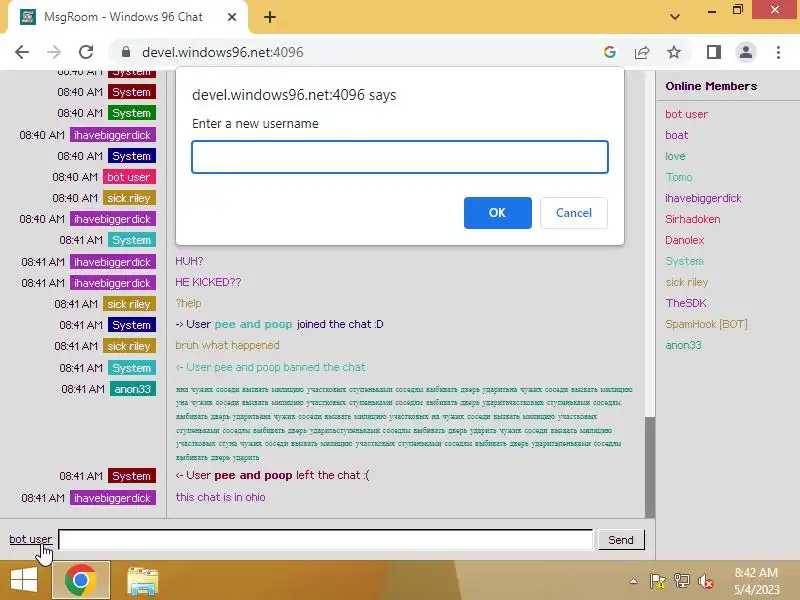Click the Chrome taskbar icon
The height and width of the screenshot is (600, 800).
[x=81, y=580]
